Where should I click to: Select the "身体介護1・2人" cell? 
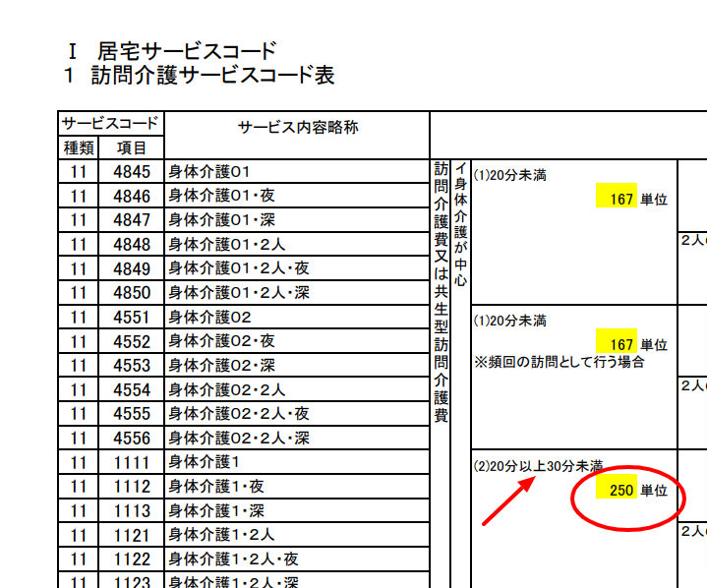tap(222, 535)
